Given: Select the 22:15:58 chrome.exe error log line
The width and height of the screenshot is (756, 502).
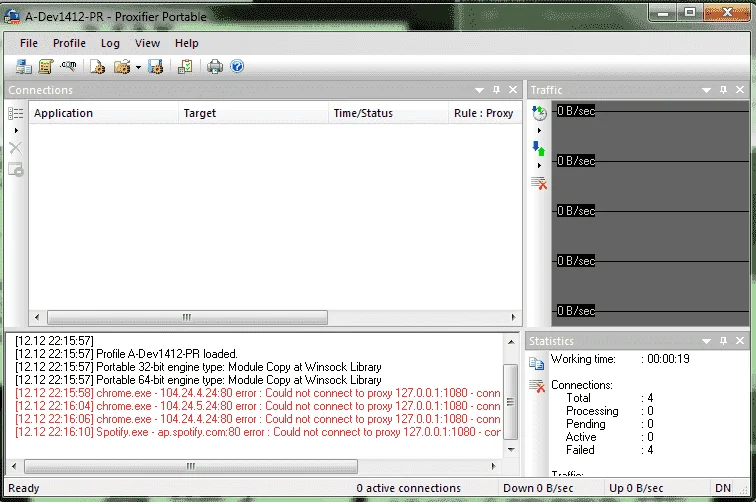Looking at the screenshot, I should (257, 393).
